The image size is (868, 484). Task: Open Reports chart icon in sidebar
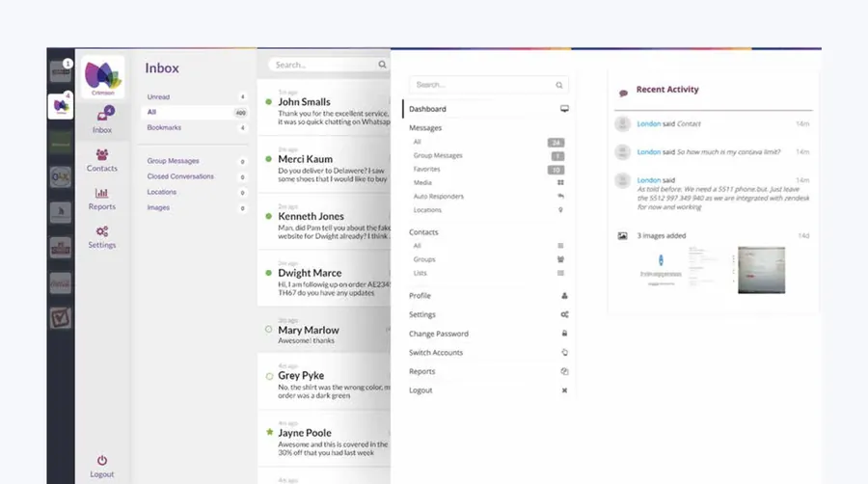point(102,193)
